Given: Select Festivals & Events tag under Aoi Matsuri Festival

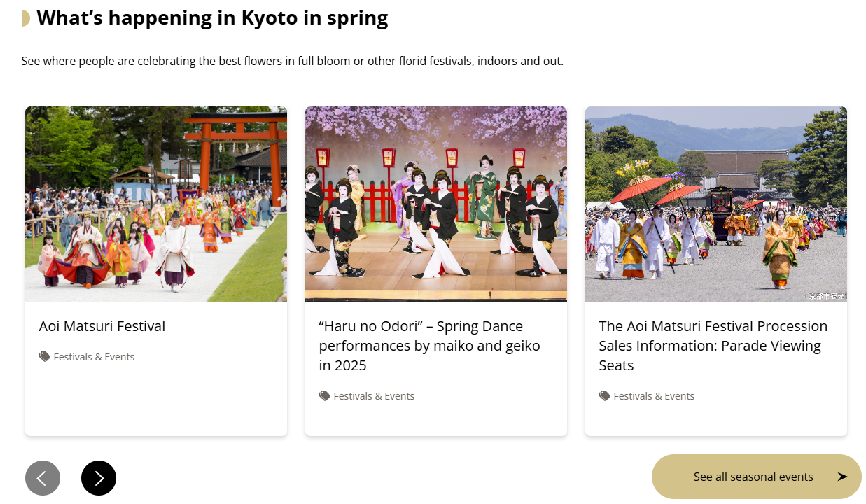Looking at the screenshot, I should point(94,357).
